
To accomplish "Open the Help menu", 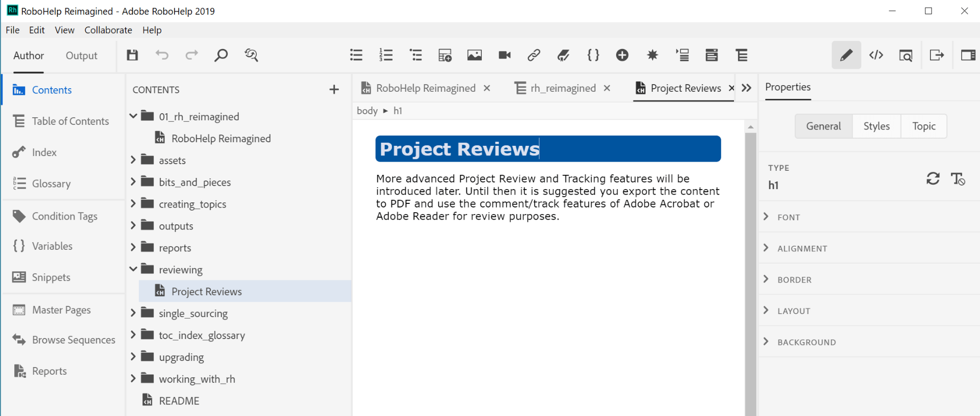I will 152,30.
